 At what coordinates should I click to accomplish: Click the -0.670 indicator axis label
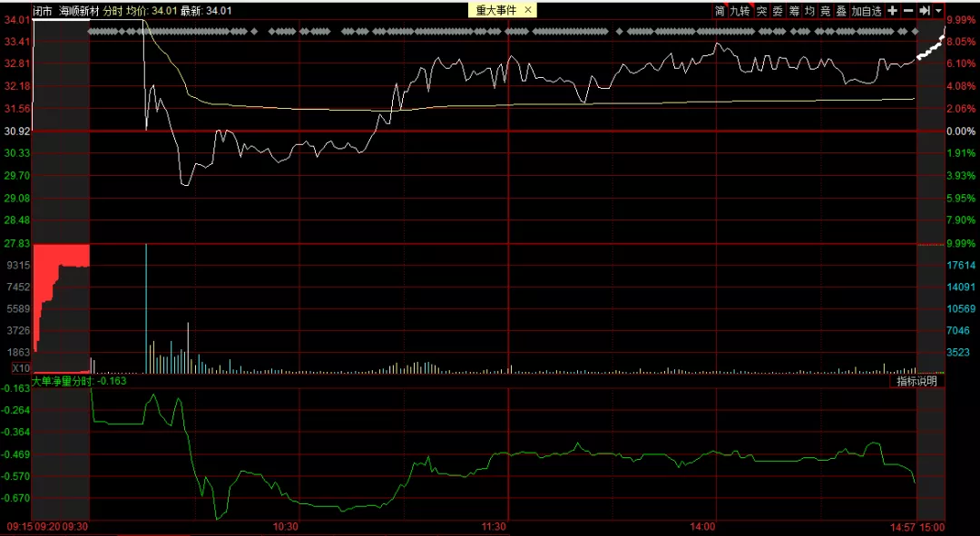click(16, 498)
